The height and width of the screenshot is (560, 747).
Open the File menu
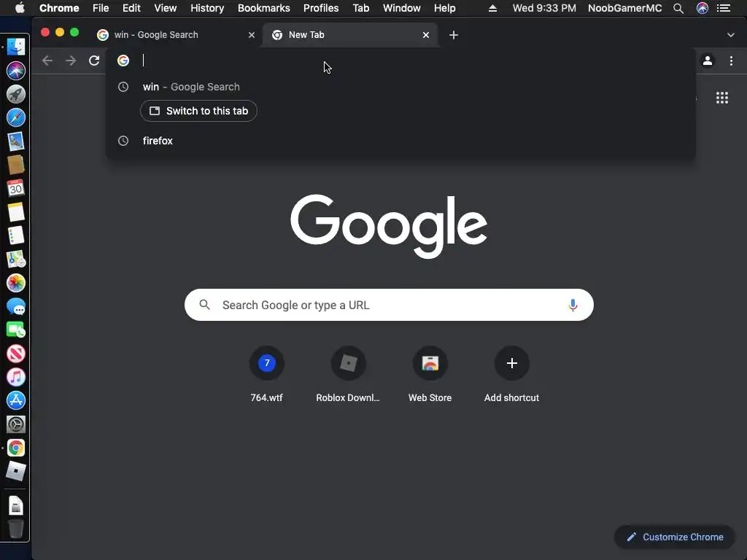tap(101, 8)
